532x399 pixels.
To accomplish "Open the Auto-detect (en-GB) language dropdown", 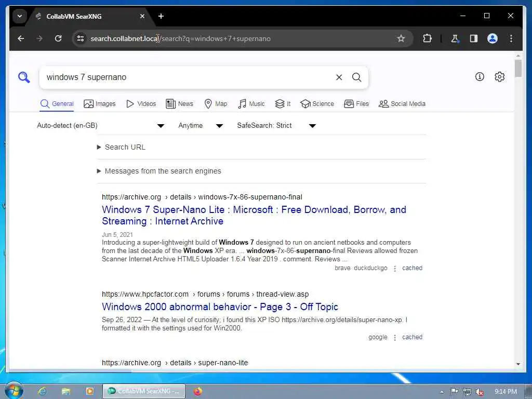I will [x=101, y=126].
